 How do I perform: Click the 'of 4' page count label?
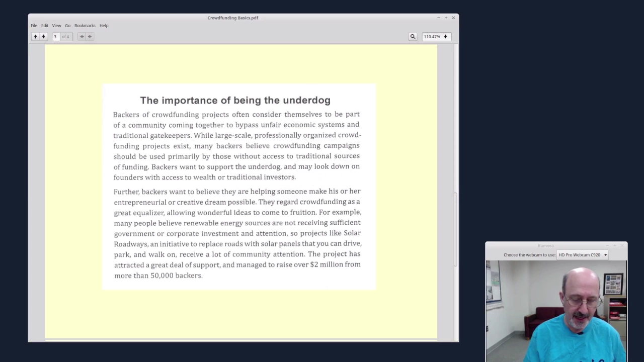pyautogui.click(x=65, y=37)
